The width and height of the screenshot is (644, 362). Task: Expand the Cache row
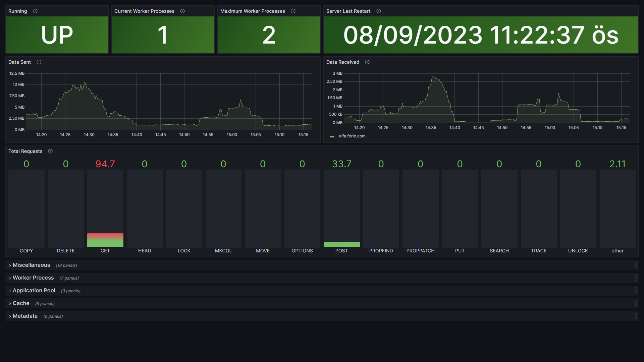(21, 303)
